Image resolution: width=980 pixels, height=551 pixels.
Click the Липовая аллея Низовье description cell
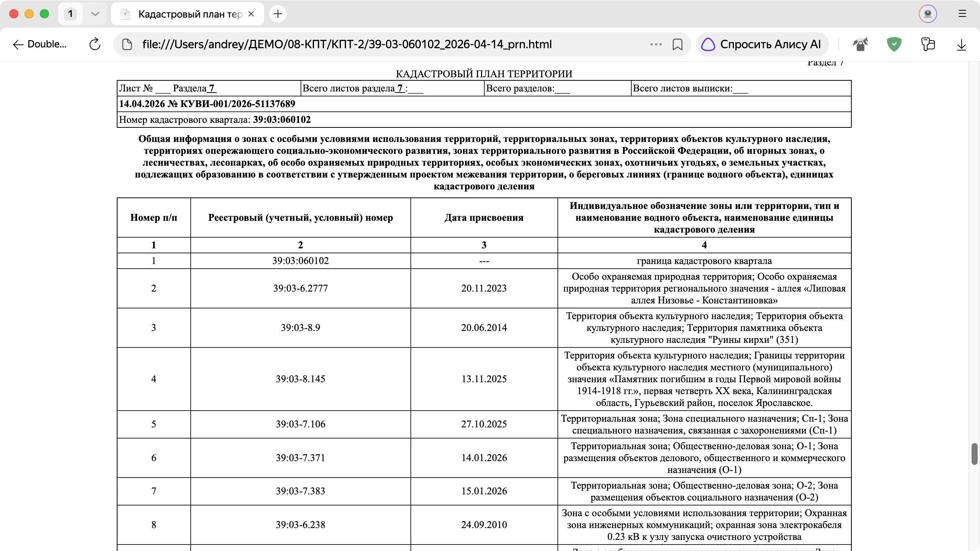click(704, 288)
